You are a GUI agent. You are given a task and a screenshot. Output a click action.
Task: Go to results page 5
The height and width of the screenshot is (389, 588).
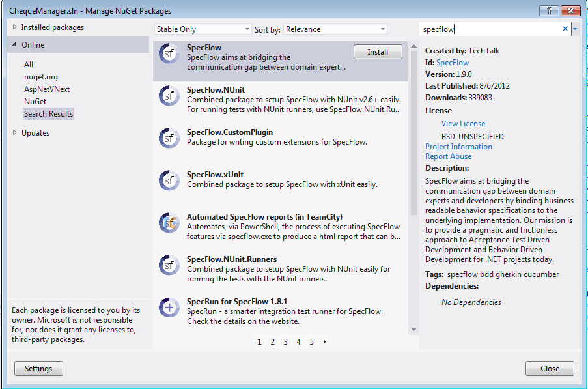pyautogui.click(x=312, y=341)
